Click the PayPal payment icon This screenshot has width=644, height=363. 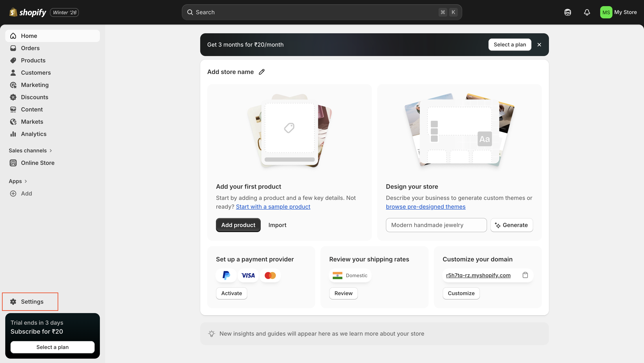[226, 275]
